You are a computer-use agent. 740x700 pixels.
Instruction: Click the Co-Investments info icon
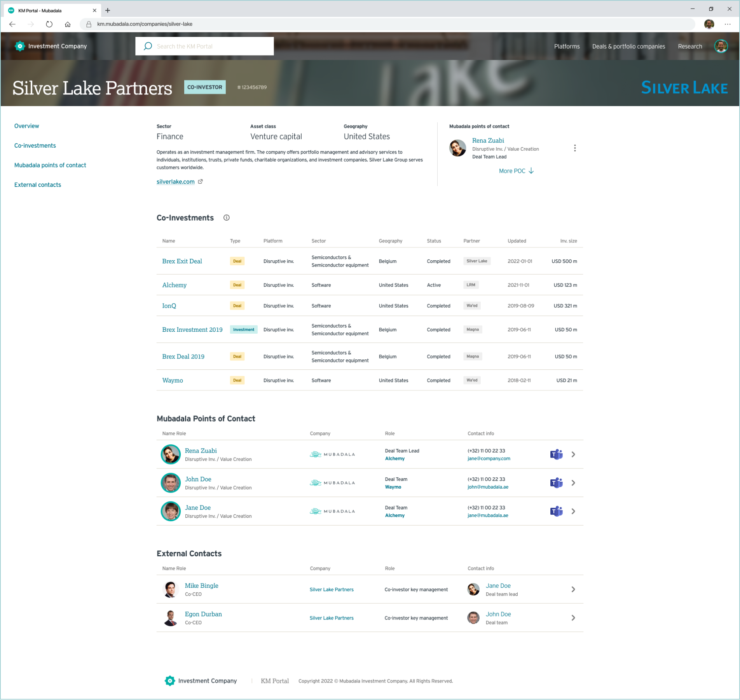[226, 218]
